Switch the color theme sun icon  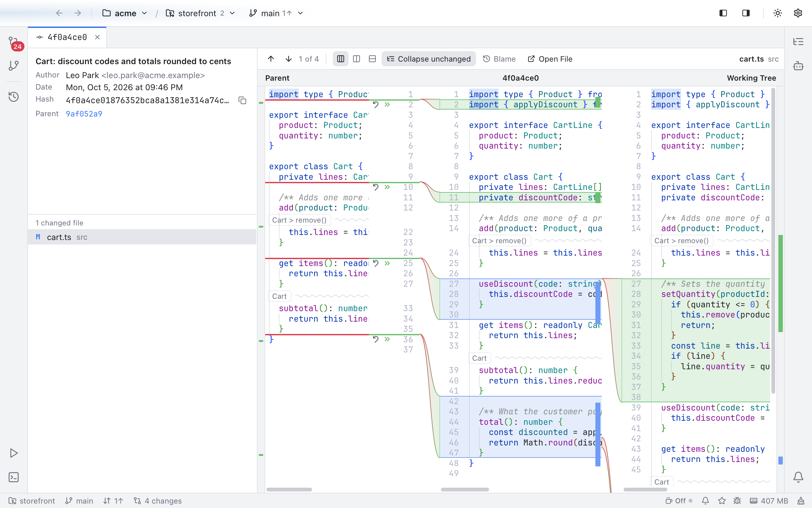click(x=778, y=13)
